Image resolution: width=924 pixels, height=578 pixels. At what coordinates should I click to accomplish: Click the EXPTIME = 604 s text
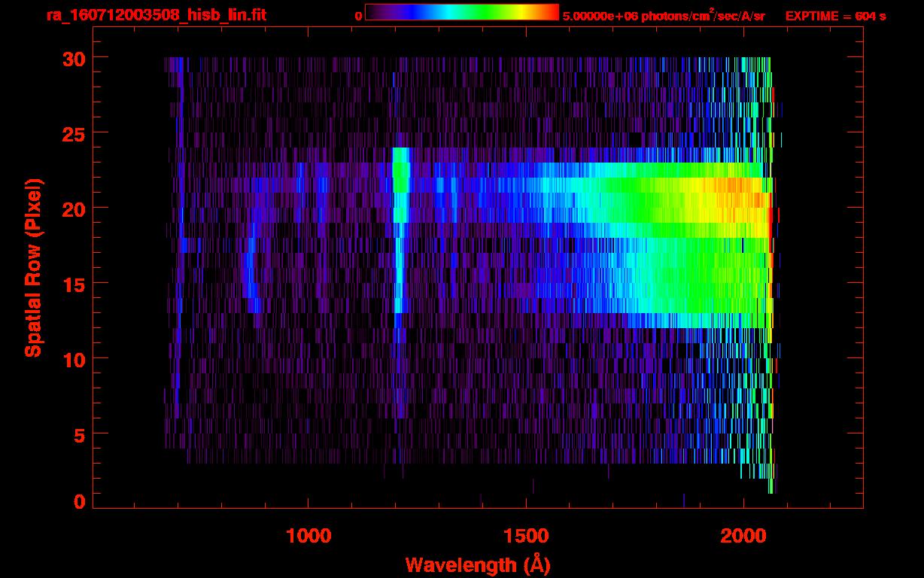tap(835, 16)
